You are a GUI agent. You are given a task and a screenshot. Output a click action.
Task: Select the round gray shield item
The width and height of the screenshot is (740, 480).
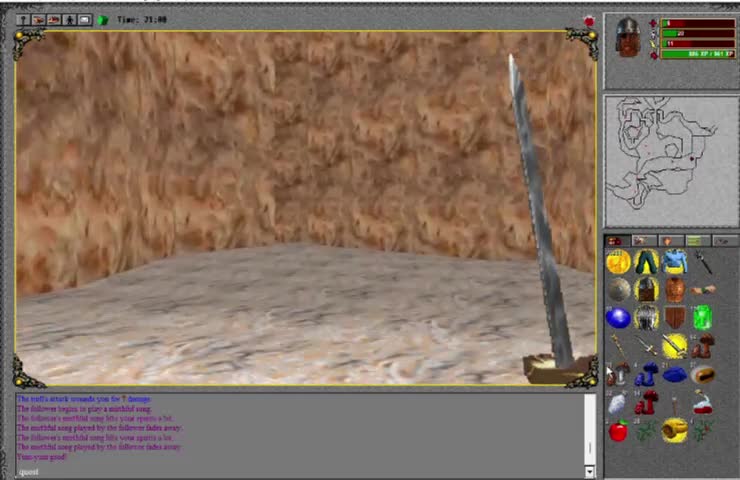[618, 289]
